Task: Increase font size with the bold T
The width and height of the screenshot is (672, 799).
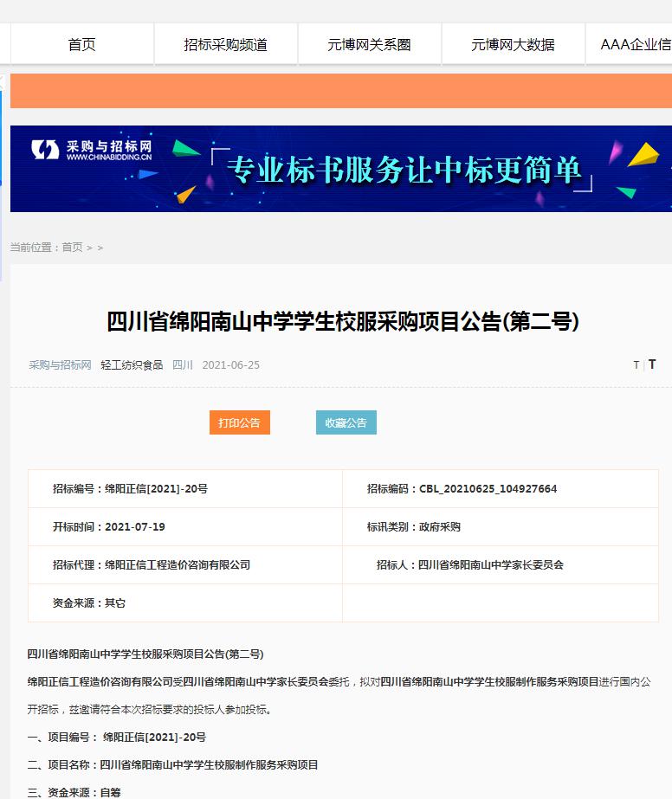Action: [x=652, y=364]
